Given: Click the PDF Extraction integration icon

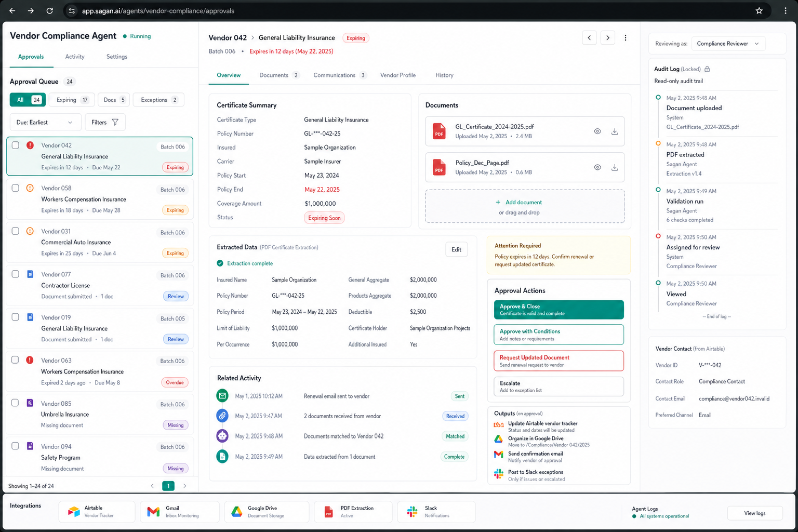Looking at the screenshot, I should coord(328,512).
